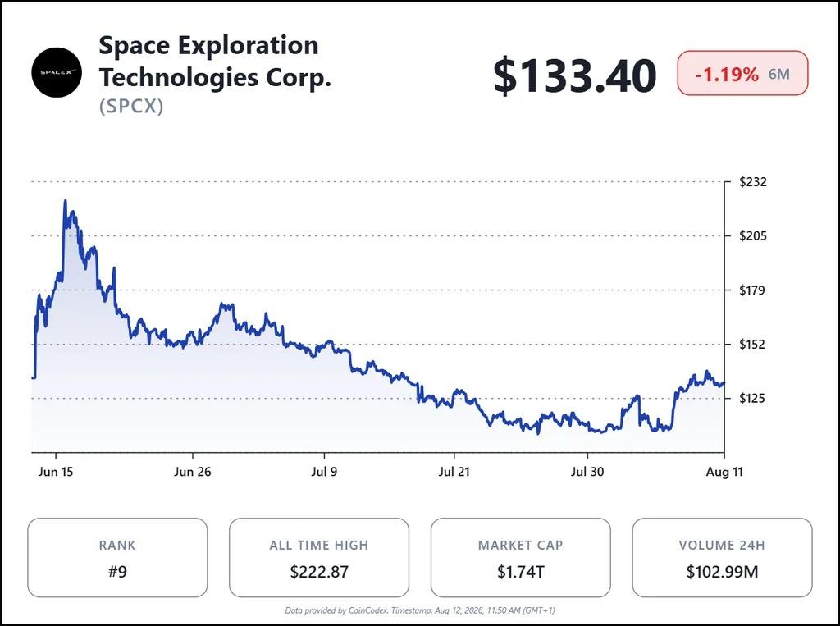Click the $133.40 current price
This screenshot has height=626, width=840.
coord(574,75)
